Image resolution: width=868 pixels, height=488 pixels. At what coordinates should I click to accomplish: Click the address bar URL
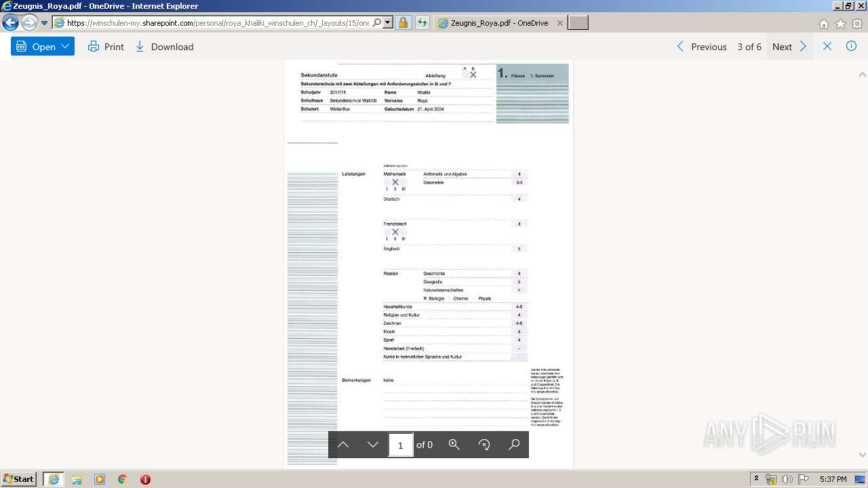tap(218, 23)
